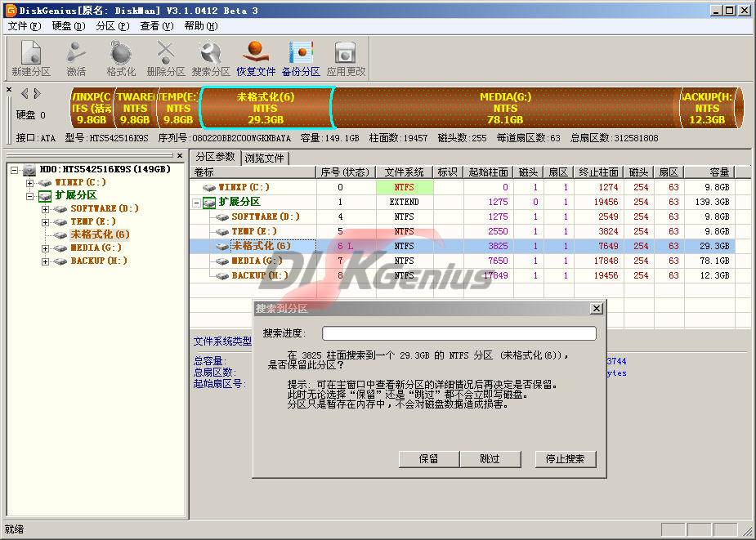
Task: Open the 文件(F) menu
Action: click(24, 26)
